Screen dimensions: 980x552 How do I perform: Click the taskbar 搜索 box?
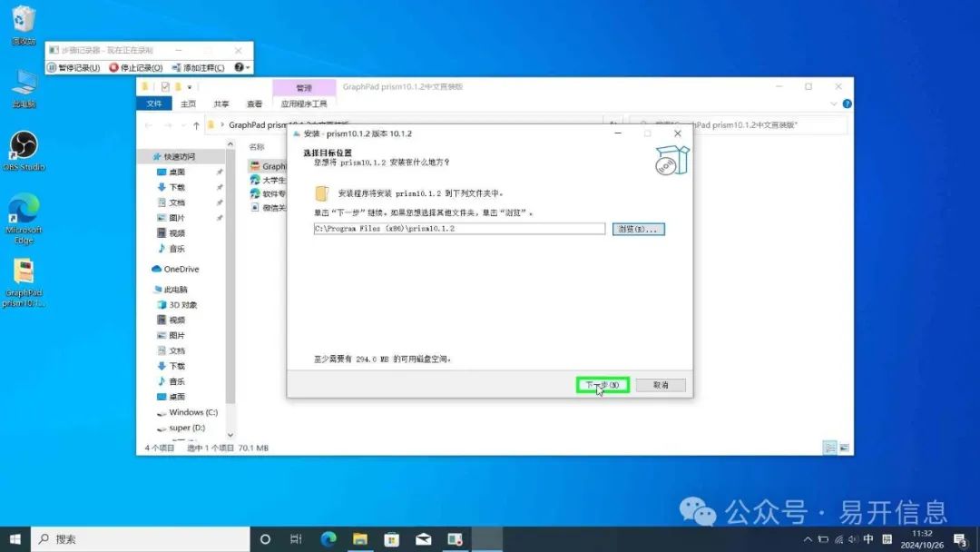[141, 539]
